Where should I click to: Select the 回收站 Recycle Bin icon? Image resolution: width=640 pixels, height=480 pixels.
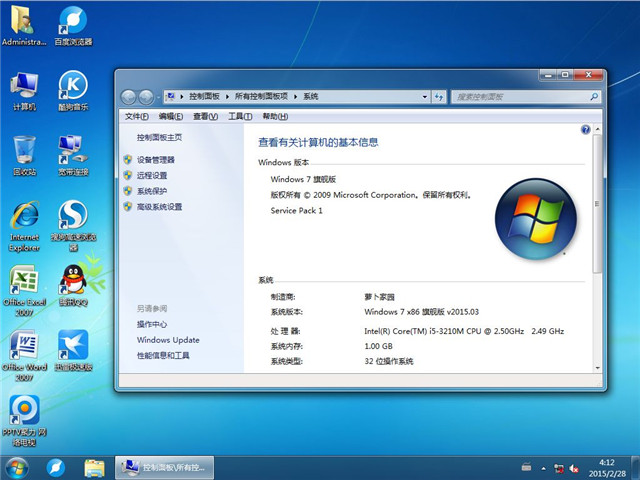pos(24,152)
